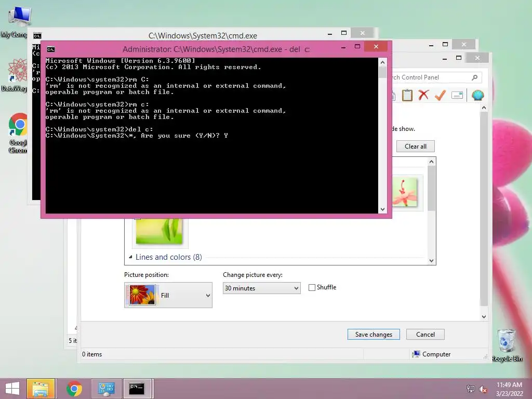This screenshot has width=532, height=399.
Task: Click the Clear all button
Action: [415, 146]
